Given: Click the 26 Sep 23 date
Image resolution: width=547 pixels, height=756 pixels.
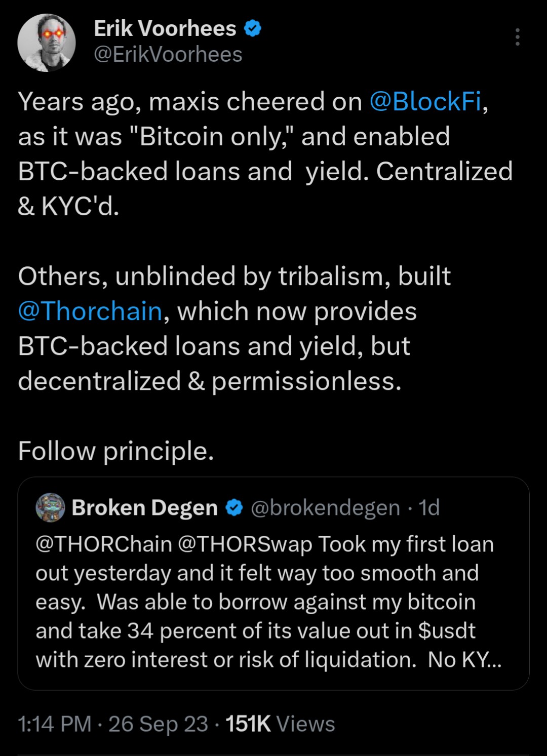Looking at the screenshot, I should [158, 724].
